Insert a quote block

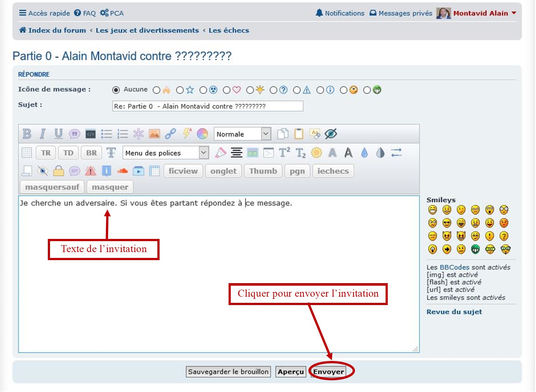74,134
